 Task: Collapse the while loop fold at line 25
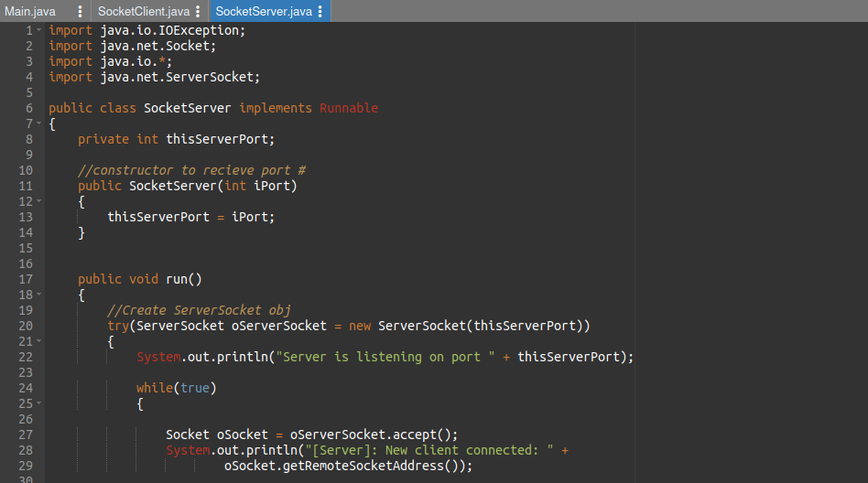[39, 403]
